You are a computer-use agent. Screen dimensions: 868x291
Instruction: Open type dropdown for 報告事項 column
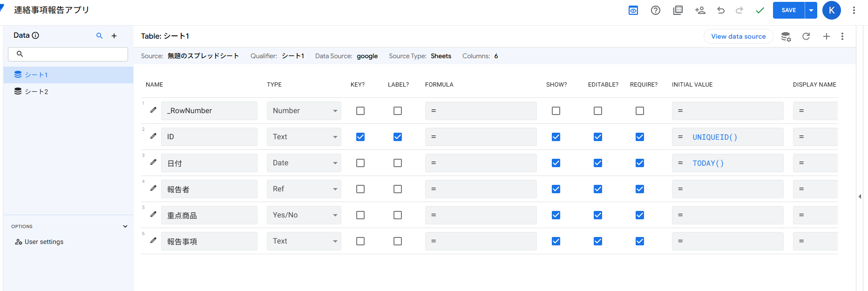coord(304,241)
